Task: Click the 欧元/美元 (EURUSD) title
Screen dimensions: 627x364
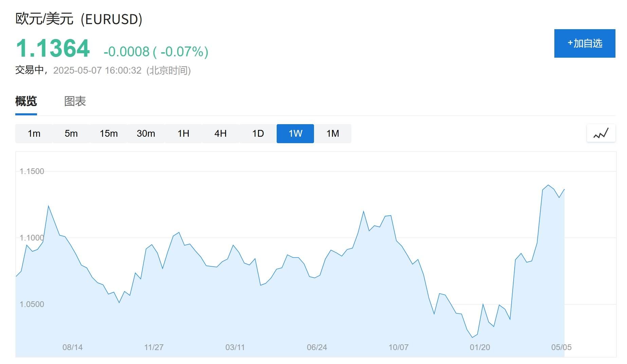Action: coord(79,19)
